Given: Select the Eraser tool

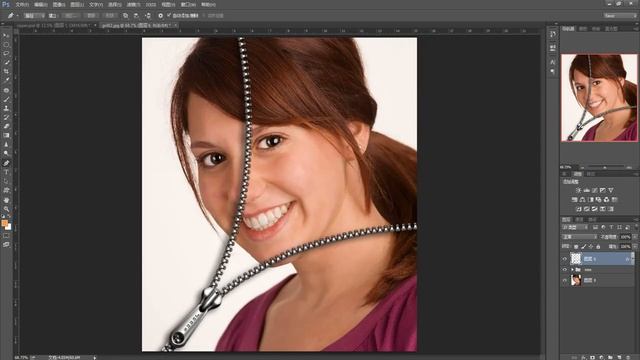Looking at the screenshot, I should point(6,126).
